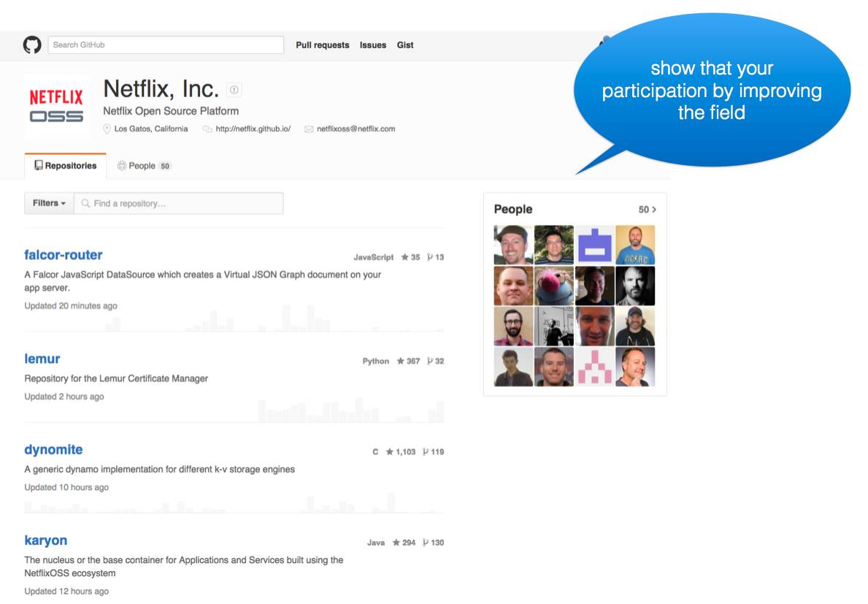Click the fork icon for karyon
The image size is (868, 604).
click(x=426, y=543)
